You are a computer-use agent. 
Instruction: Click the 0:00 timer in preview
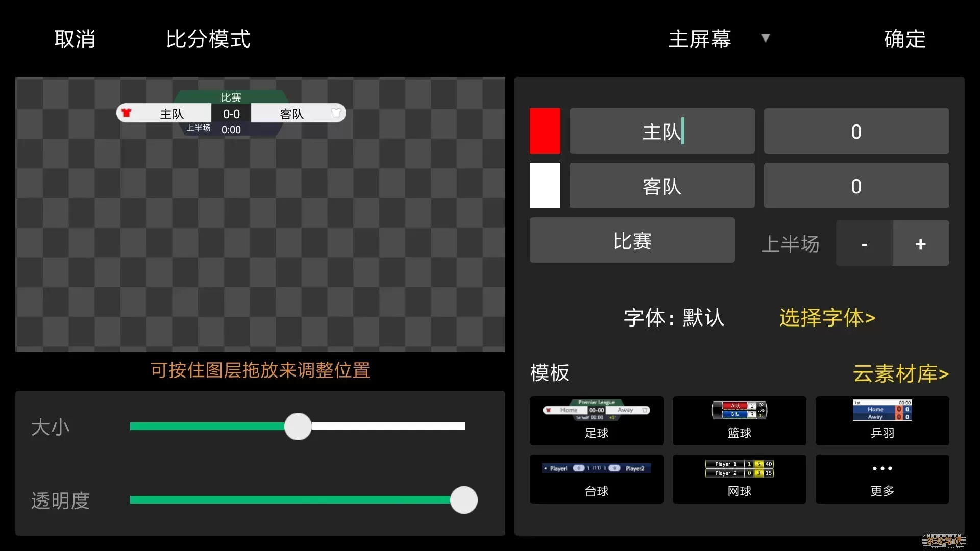[231, 130]
